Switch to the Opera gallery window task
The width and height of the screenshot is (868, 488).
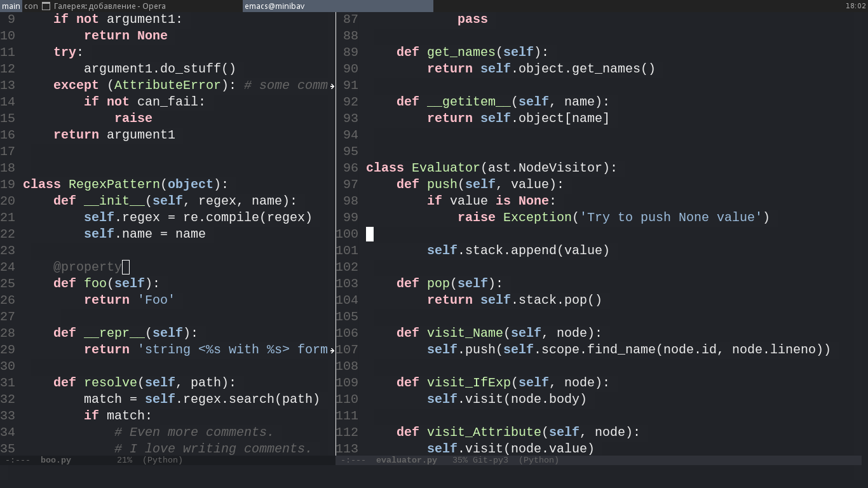pos(109,6)
